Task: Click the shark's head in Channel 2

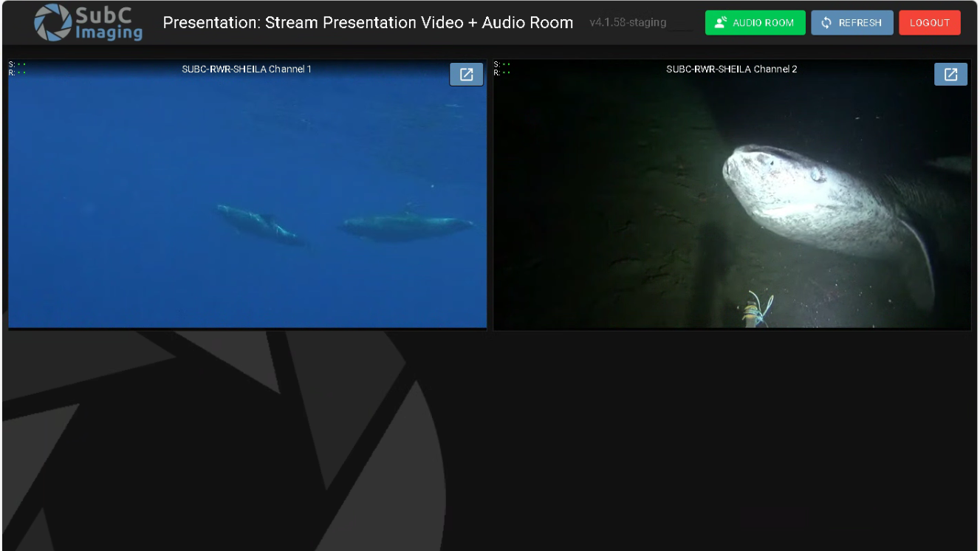Action: [x=761, y=170]
